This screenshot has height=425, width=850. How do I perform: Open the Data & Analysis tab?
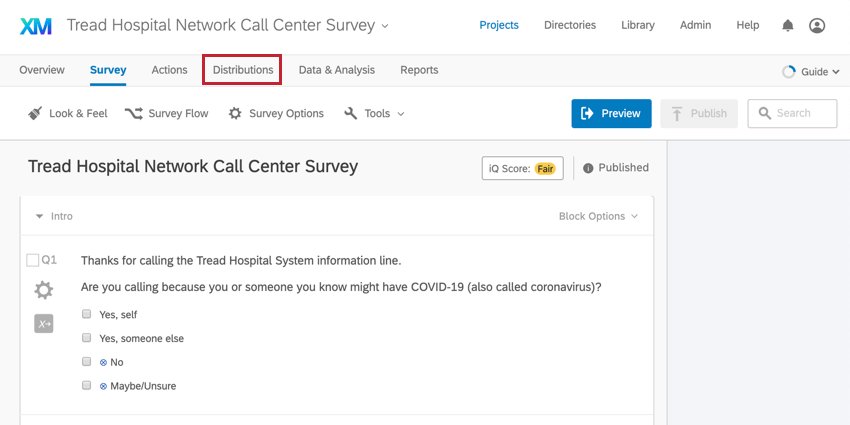pos(337,70)
